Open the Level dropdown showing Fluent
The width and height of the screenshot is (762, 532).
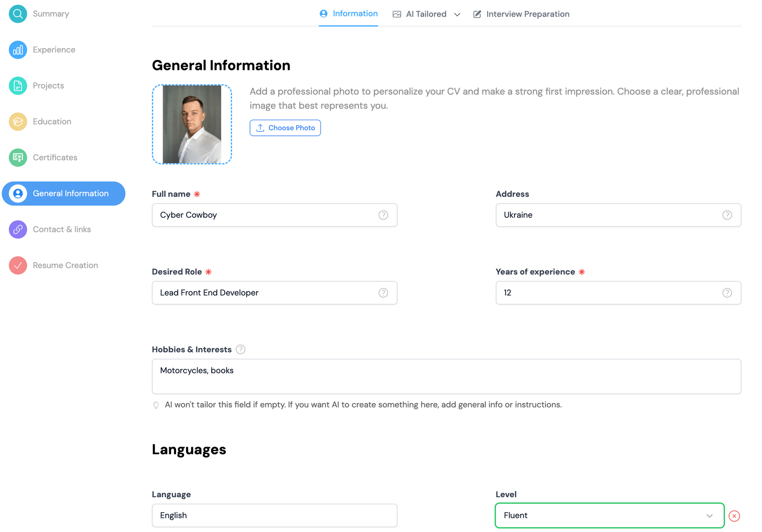610,516
